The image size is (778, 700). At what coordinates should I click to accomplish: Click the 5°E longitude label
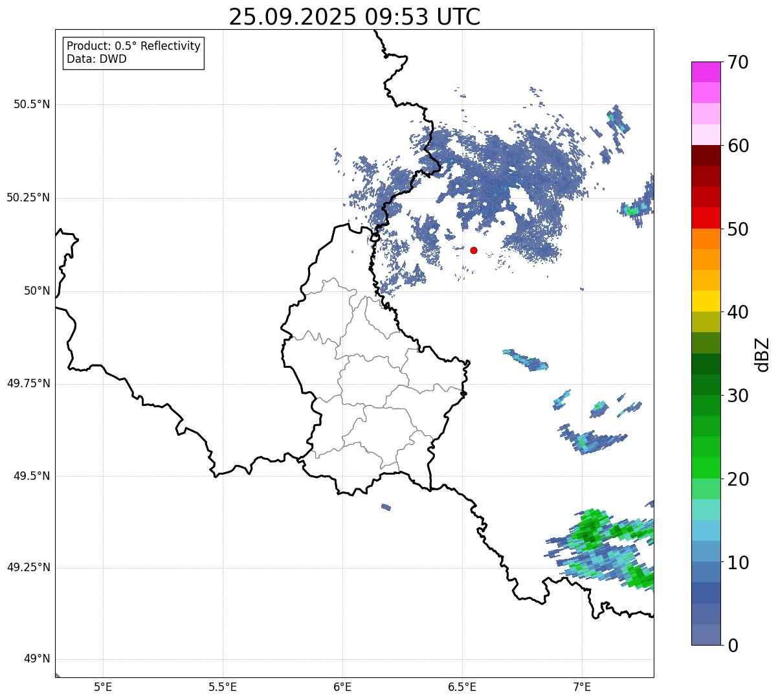(103, 687)
